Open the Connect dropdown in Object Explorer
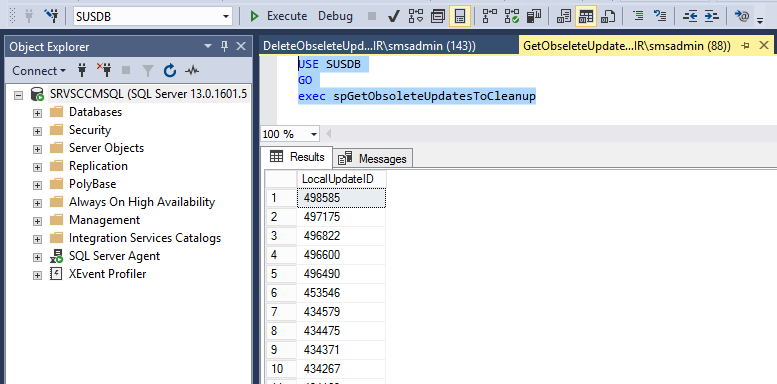 point(39,71)
